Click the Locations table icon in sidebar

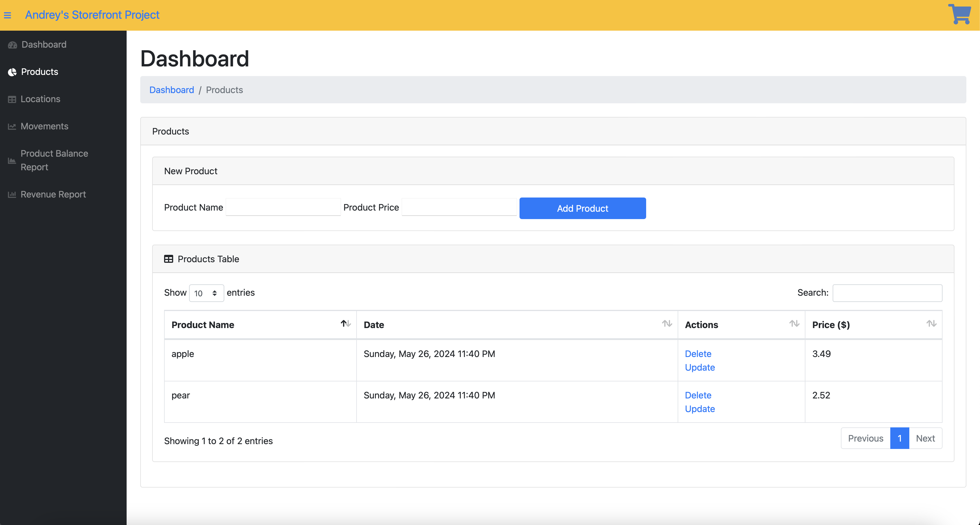[12, 99]
